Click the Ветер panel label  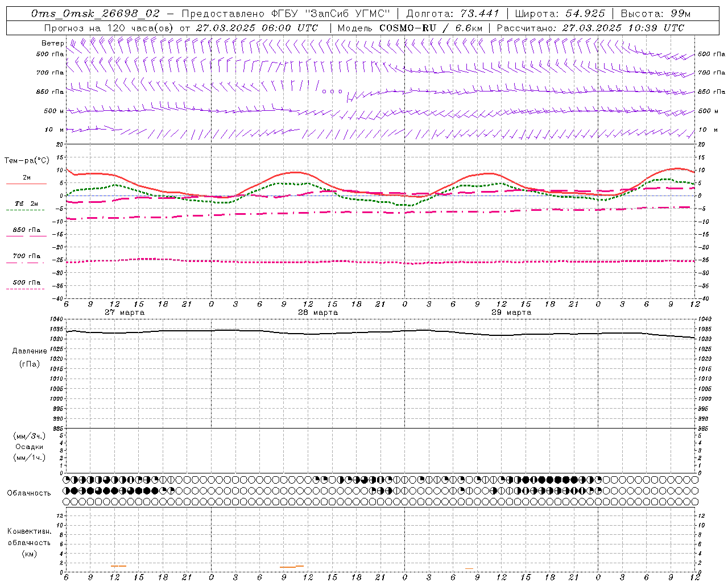tap(52, 43)
